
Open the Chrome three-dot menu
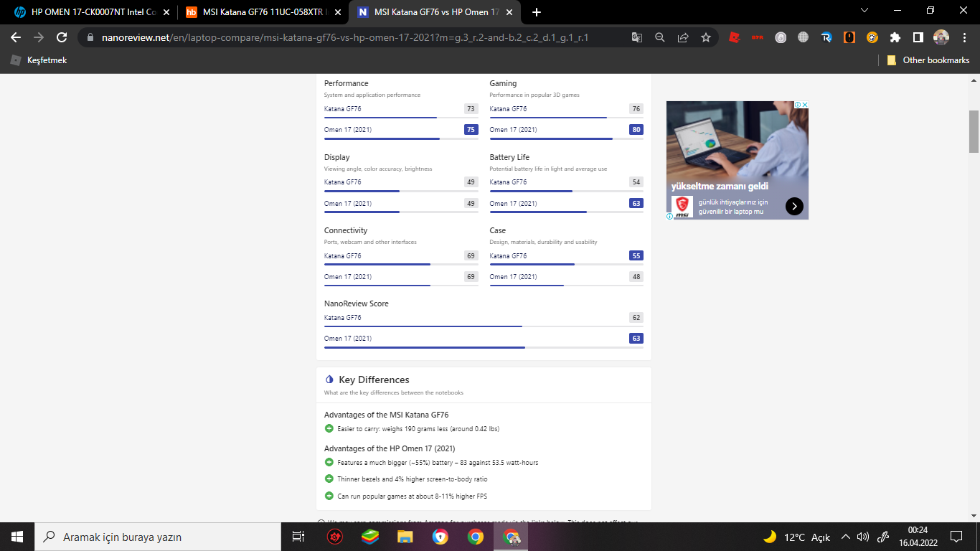click(x=963, y=37)
